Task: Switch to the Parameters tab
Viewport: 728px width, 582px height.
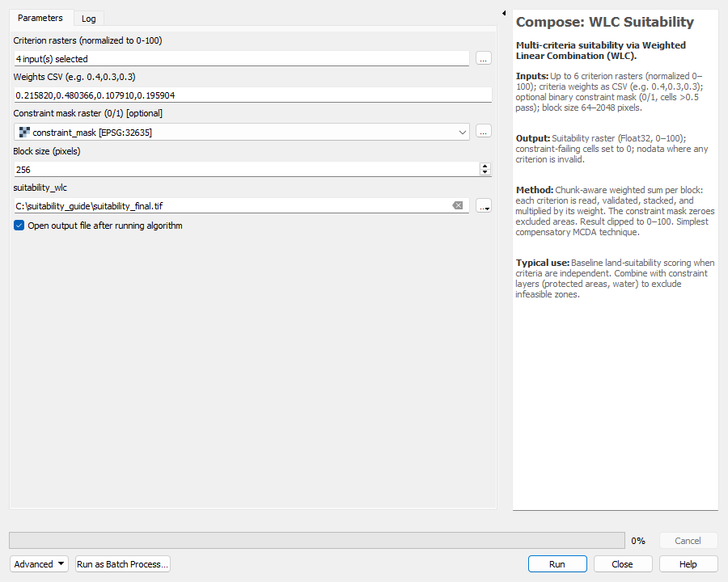Action: point(40,18)
